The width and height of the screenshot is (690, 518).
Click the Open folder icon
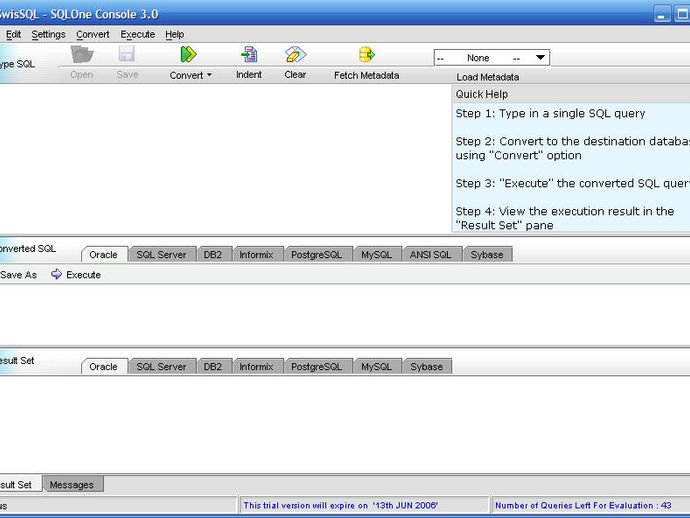[x=82, y=55]
